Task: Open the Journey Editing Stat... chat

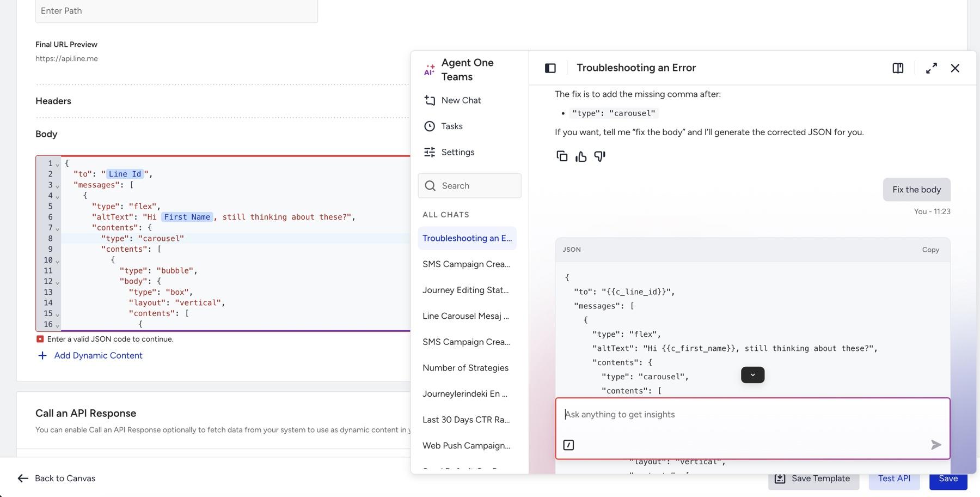Action: pos(465,290)
